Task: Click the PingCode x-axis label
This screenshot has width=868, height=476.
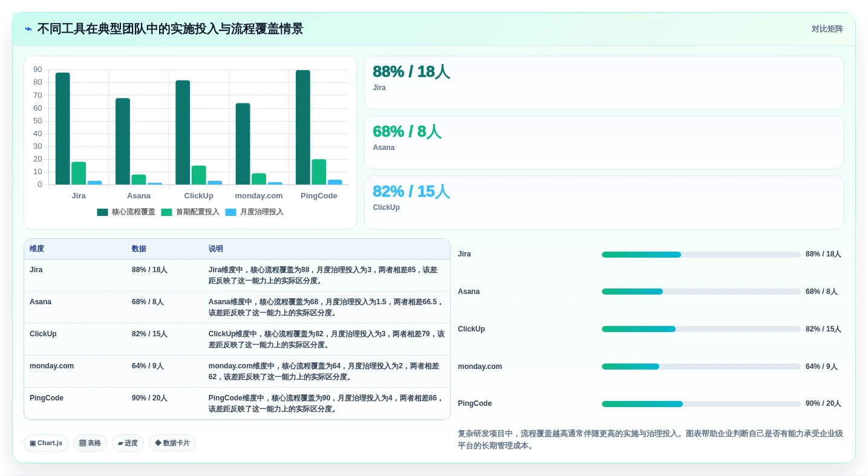Action: pos(319,196)
